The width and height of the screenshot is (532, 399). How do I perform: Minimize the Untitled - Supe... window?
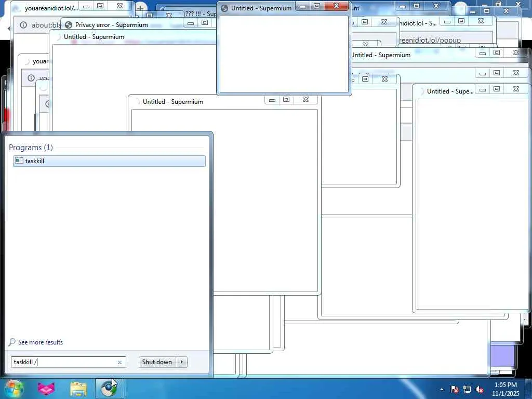point(483,89)
